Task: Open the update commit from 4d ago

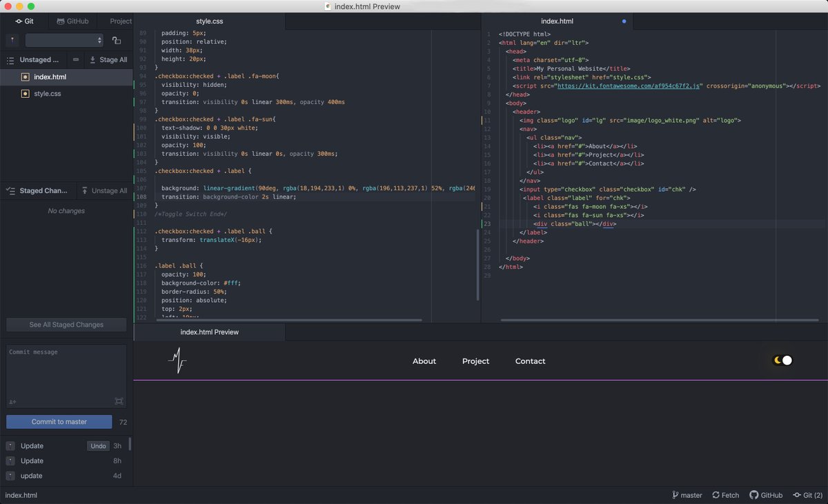Action: coord(65,476)
